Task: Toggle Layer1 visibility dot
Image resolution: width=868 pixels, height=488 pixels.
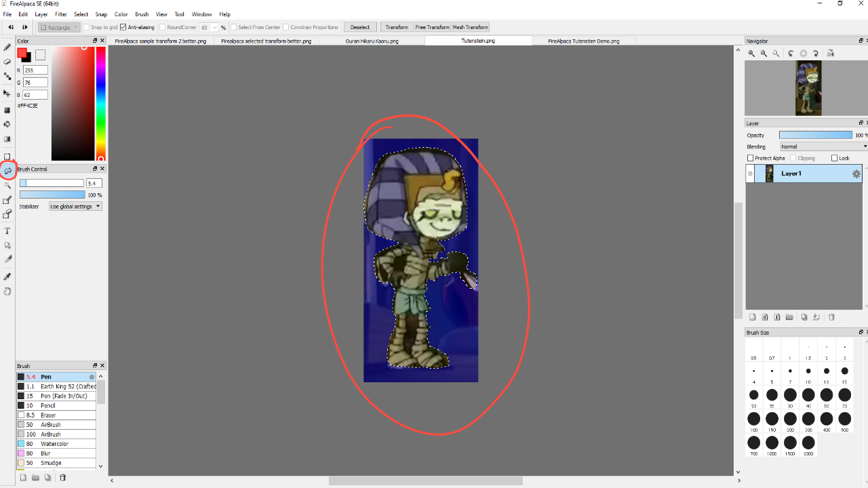Action: point(750,174)
